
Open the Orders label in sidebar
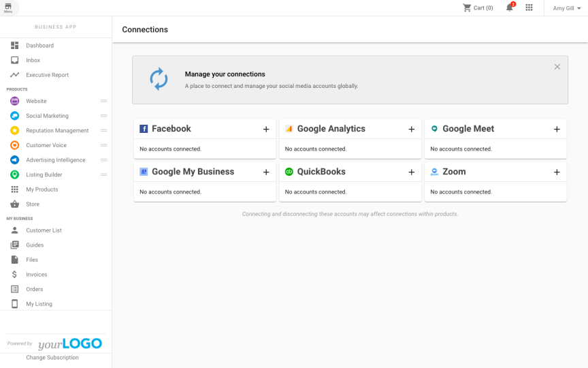[35, 289]
